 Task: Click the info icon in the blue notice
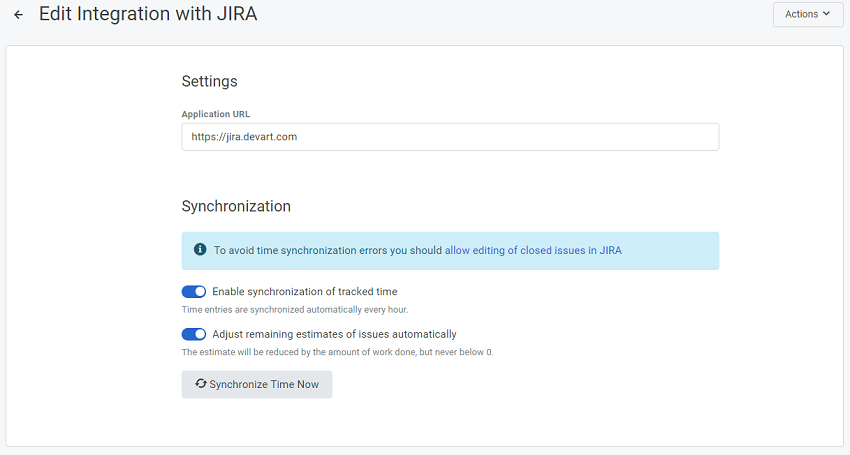[x=200, y=249]
